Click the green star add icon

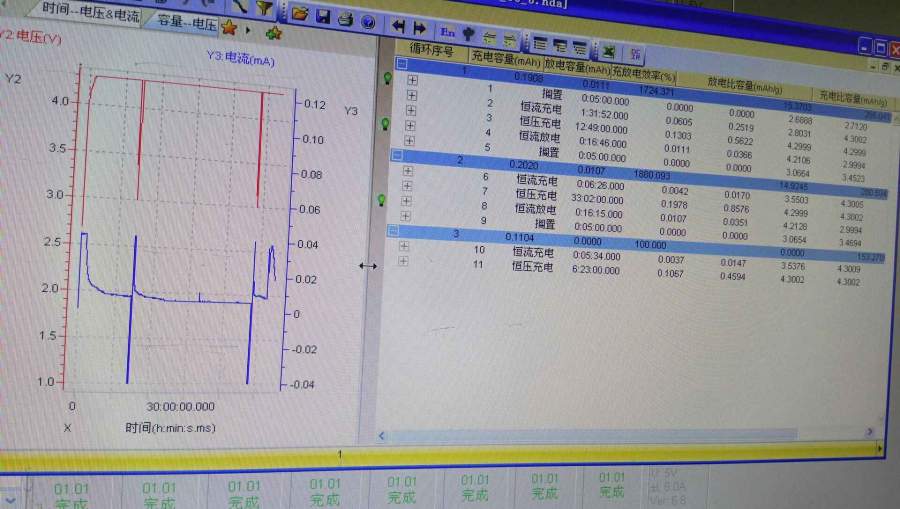[274, 33]
